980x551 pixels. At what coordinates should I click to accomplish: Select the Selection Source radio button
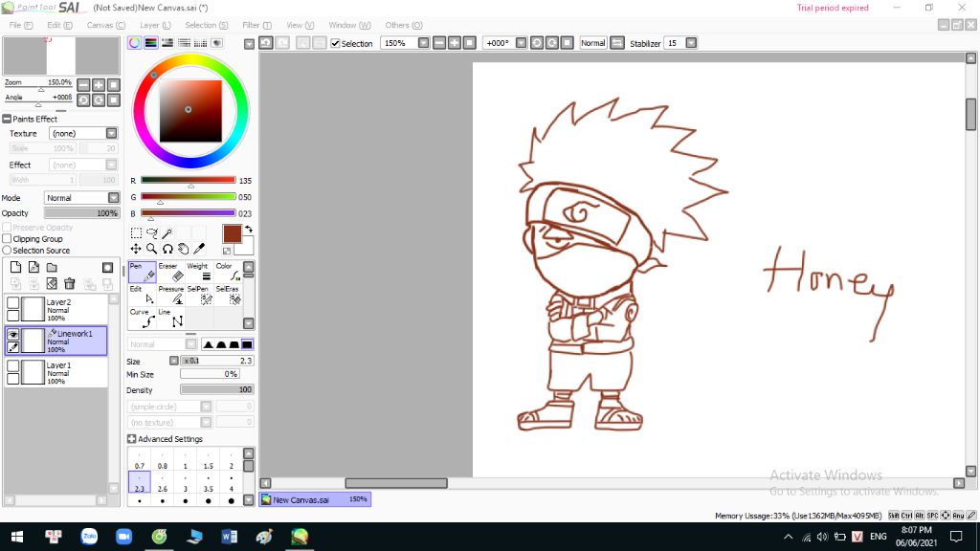[7, 250]
